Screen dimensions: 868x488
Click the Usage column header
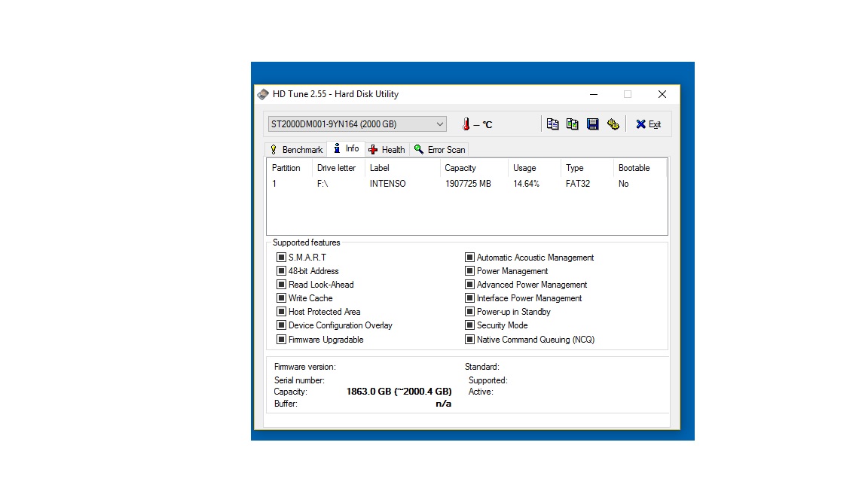coord(524,168)
